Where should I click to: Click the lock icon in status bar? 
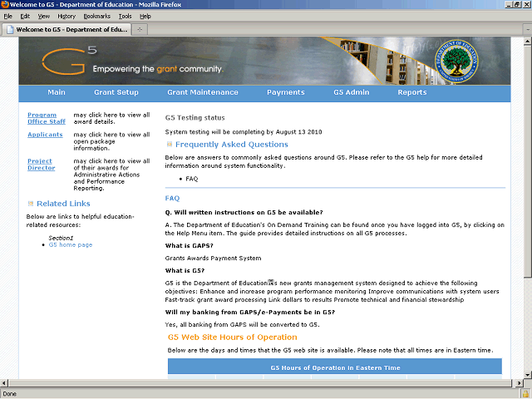[526, 394]
